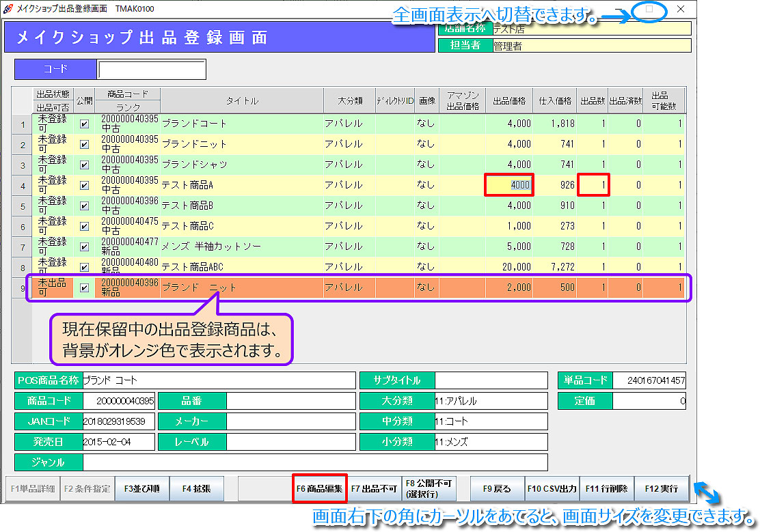The width and height of the screenshot is (760, 532).
Task: Click the F6 商品編集 button
Action: (x=320, y=489)
